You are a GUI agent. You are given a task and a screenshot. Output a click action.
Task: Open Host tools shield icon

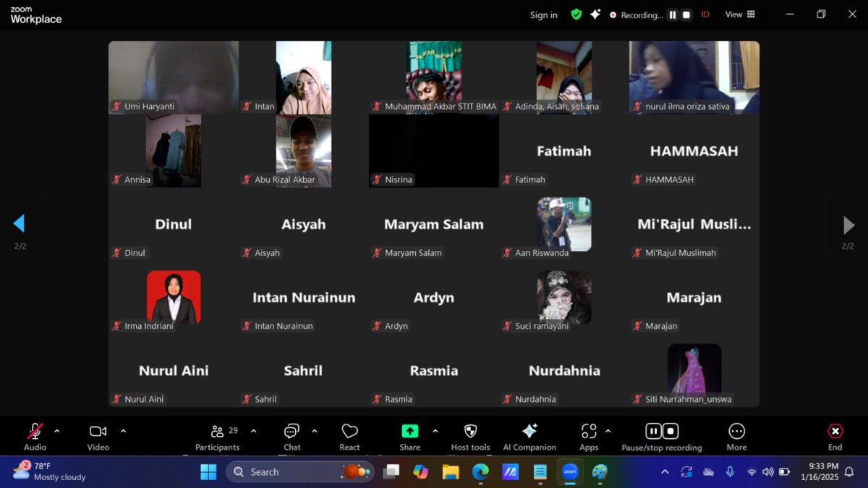(x=470, y=437)
